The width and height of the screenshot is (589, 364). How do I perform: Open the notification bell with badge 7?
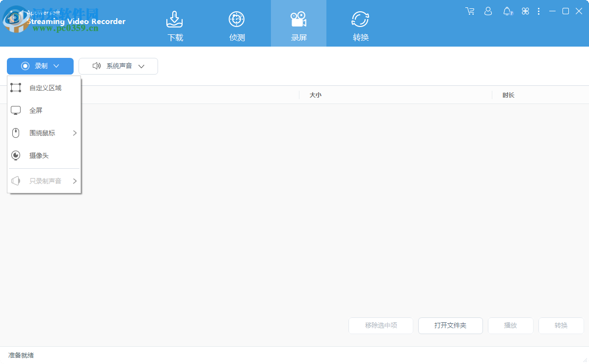(x=507, y=11)
